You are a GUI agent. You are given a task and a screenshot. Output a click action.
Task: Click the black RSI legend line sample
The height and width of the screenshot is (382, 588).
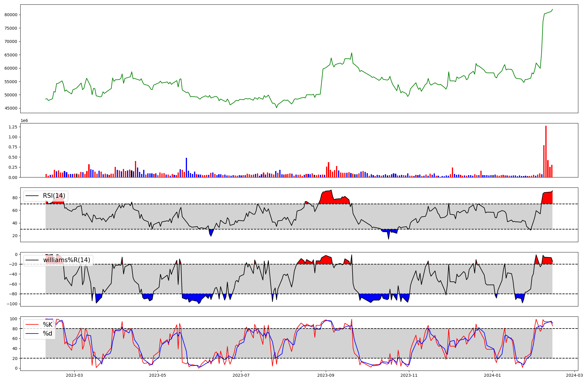tap(32, 196)
